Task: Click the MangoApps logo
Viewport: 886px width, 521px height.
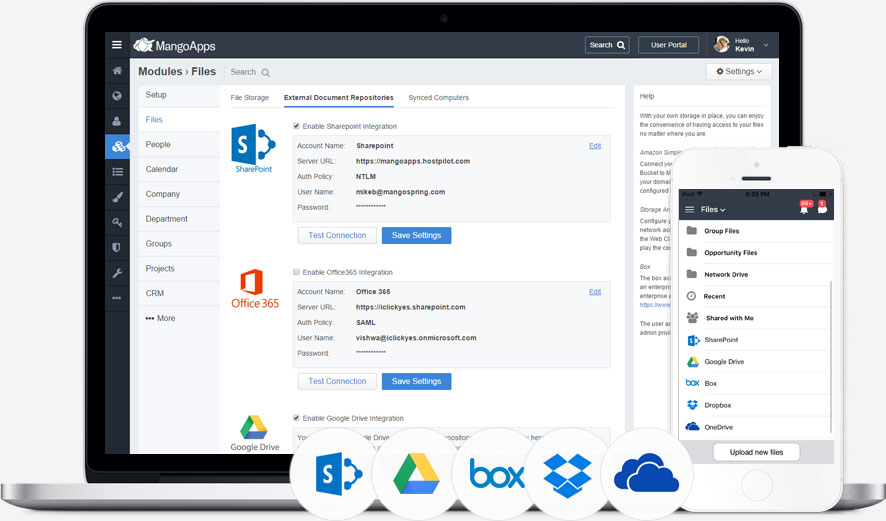Action: click(x=174, y=45)
